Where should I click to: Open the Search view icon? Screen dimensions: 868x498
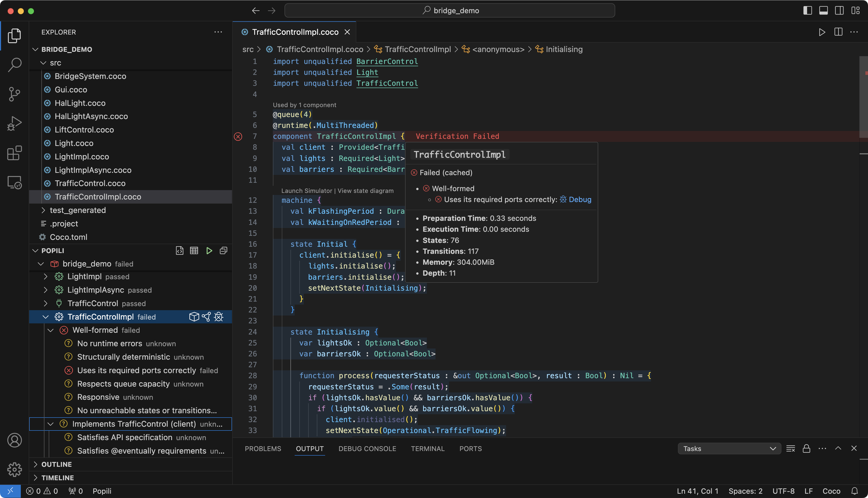[14, 65]
